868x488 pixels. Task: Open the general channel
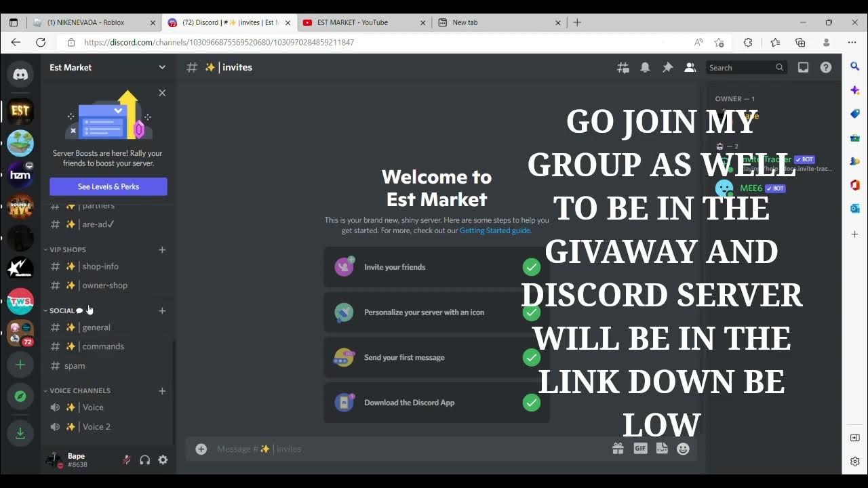(x=108, y=327)
